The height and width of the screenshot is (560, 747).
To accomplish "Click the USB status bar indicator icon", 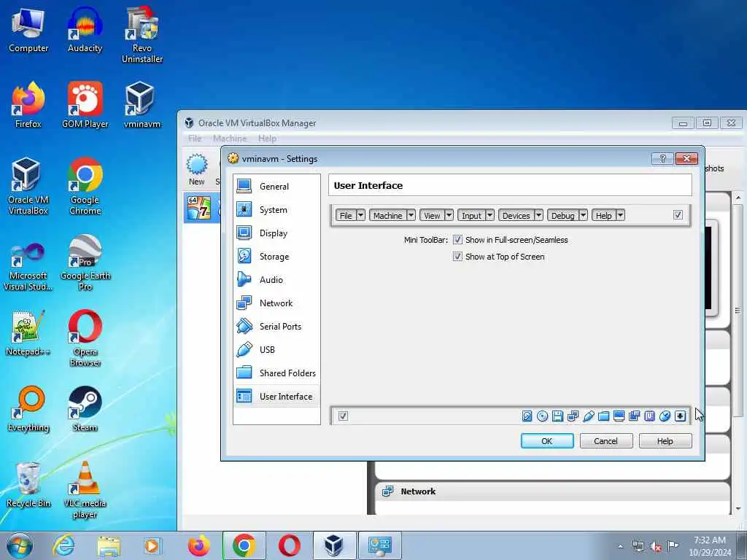I will 589,416.
